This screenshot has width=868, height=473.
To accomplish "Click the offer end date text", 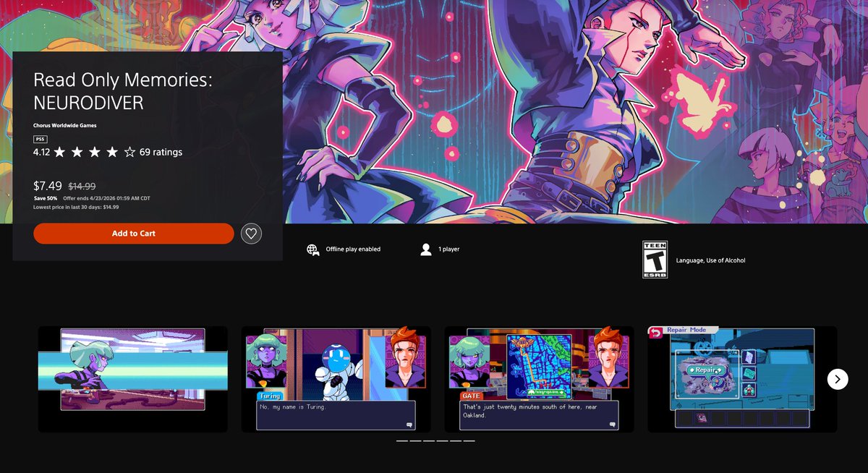I will [x=106, y=198].
